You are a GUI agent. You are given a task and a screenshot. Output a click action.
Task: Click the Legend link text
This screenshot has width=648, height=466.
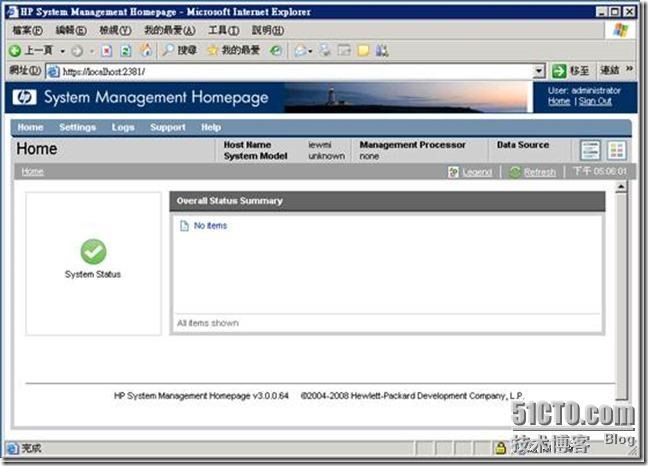click(x=477, y=172)
